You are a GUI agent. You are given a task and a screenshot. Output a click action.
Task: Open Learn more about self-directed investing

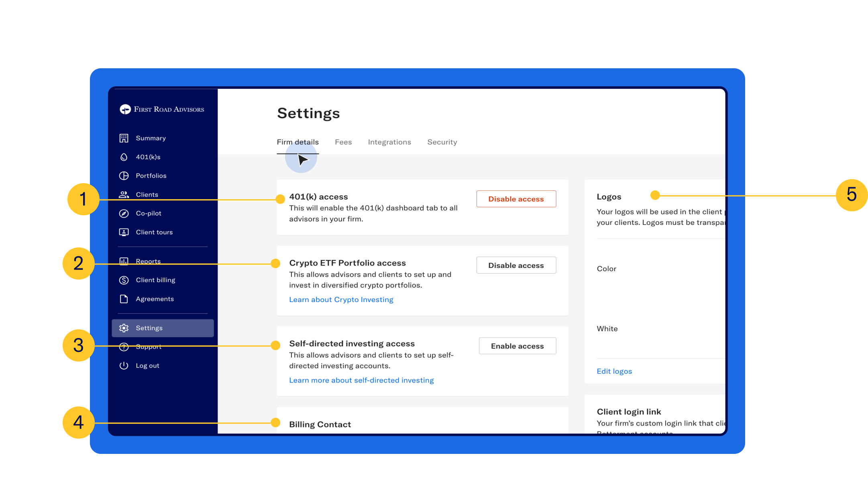(x=361, y=380)
